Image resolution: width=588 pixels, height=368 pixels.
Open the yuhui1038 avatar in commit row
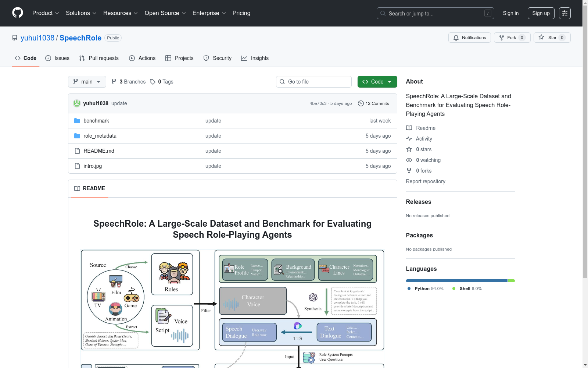point(77,103)
